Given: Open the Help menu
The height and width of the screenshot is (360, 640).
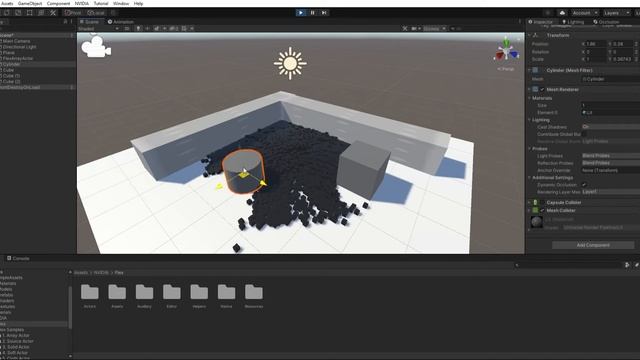Looking at the screenshot, I should (x=138, y=3).
